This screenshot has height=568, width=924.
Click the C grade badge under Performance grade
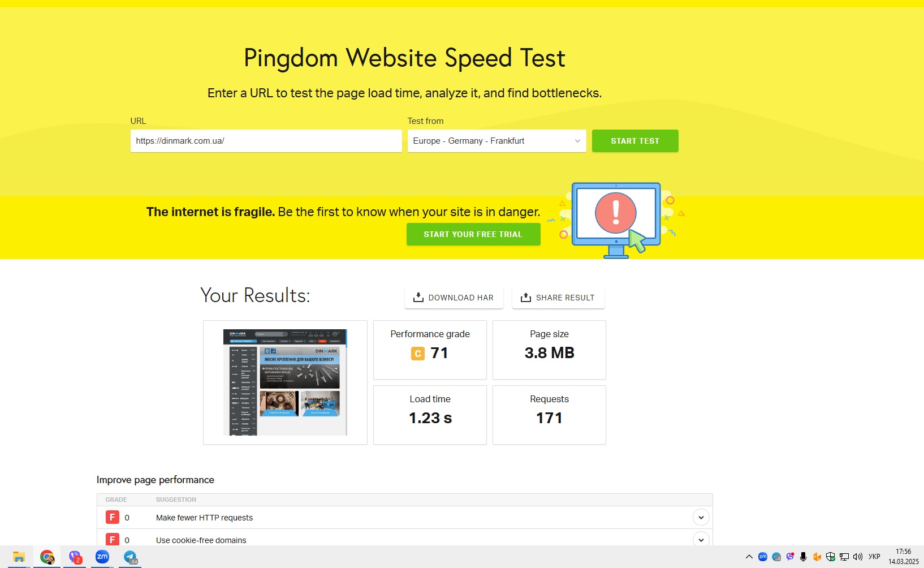[x=418, y=354]
